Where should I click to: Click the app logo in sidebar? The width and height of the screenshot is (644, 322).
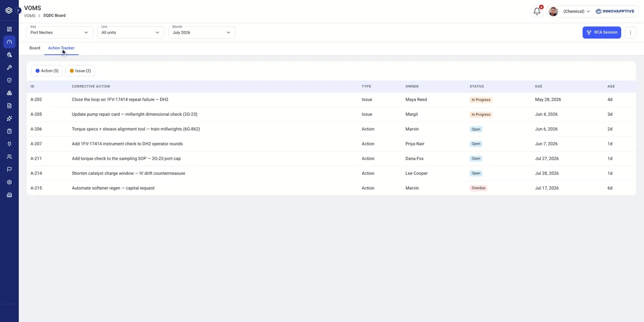8,10
